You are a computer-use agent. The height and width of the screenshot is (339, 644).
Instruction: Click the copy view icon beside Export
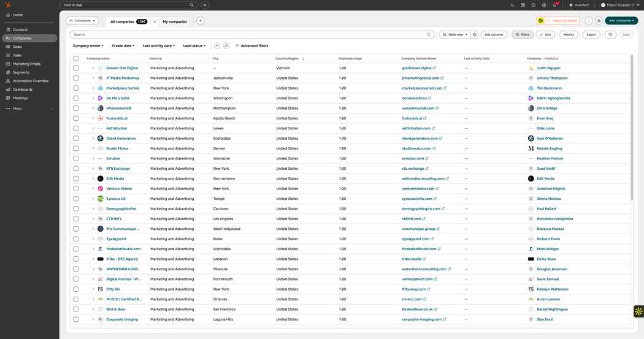610,34
